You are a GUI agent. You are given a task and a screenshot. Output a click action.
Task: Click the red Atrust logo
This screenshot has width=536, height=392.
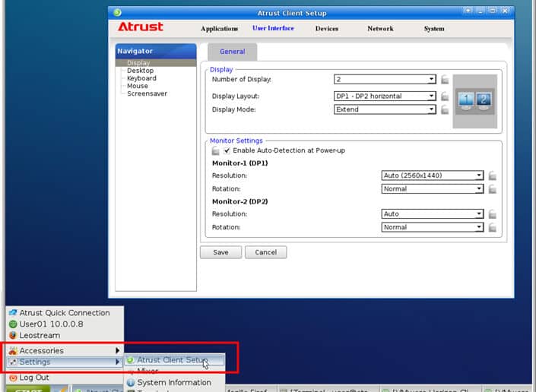[141, 27]
